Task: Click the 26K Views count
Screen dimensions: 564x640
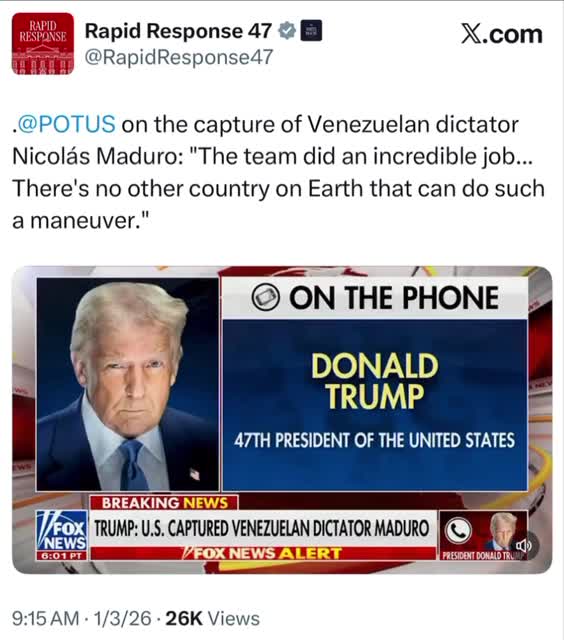Action: [212, 618]
